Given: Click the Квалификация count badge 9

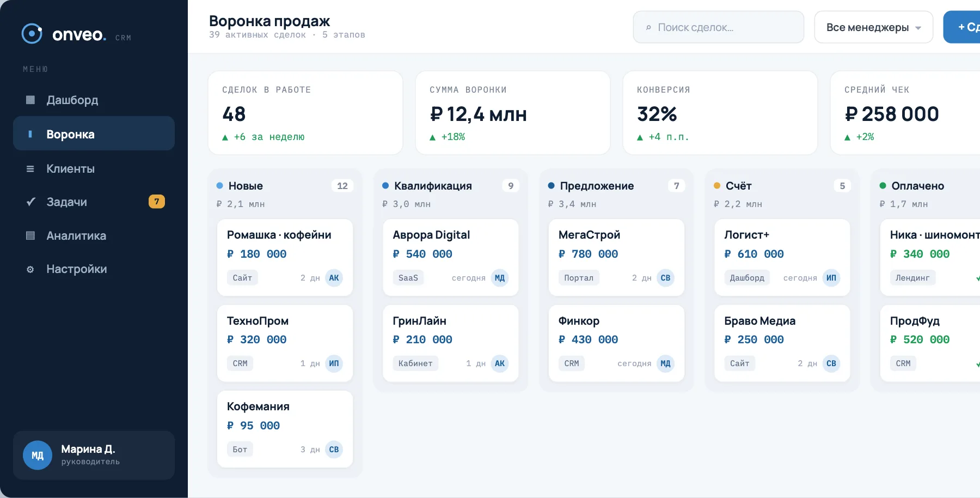Looking at the screenshot, I should [x=511, y=186].
